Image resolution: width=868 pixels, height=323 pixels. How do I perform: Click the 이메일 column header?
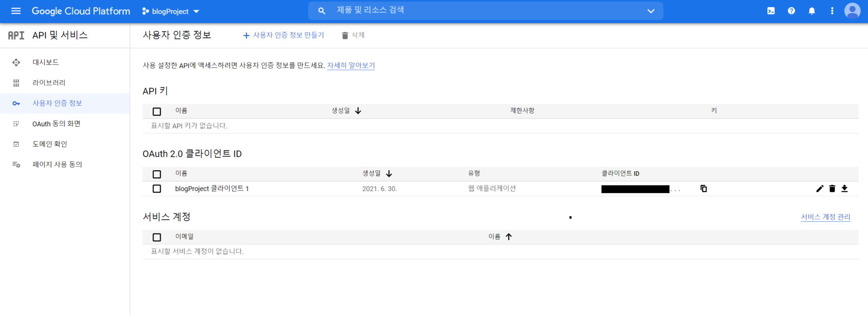[184, 237]
